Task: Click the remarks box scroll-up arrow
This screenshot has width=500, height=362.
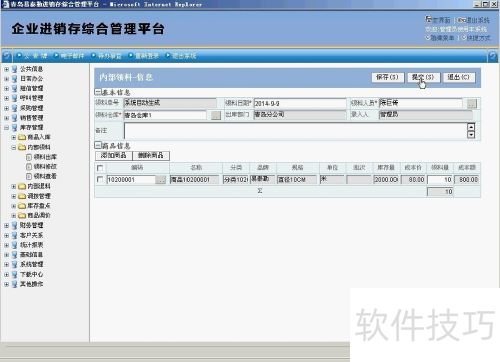Action: pyautogui.click(x=471, y=127)
